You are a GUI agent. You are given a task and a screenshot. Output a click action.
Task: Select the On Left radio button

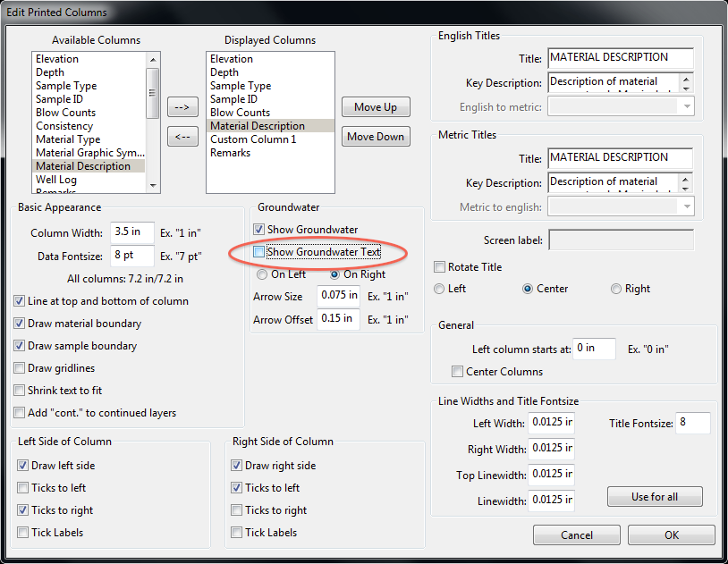[x=262, y=274]
